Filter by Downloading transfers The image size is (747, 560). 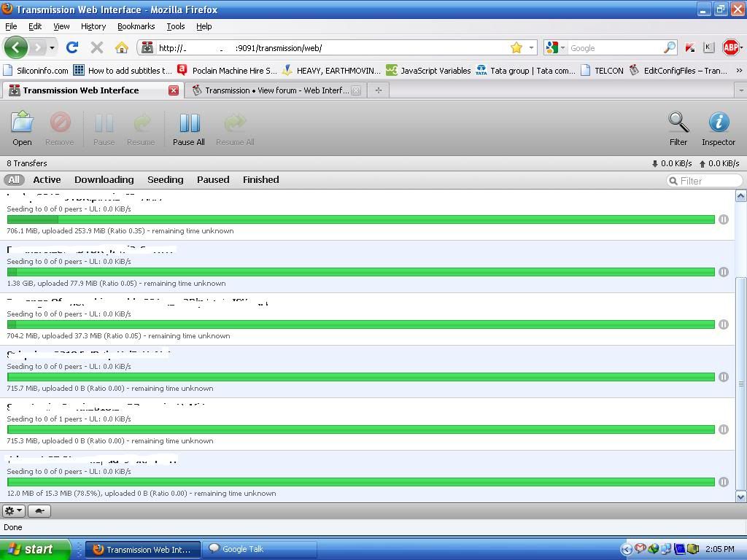coord(104,179)
